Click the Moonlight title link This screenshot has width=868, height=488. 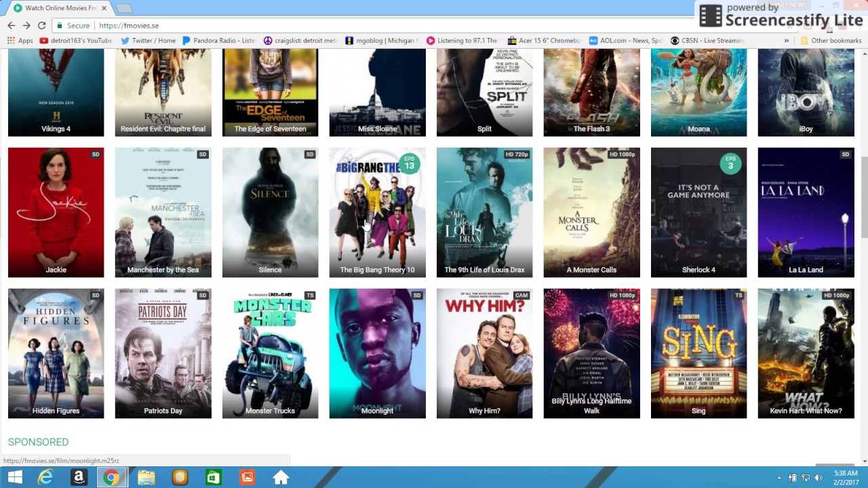[x=378, y=411]
